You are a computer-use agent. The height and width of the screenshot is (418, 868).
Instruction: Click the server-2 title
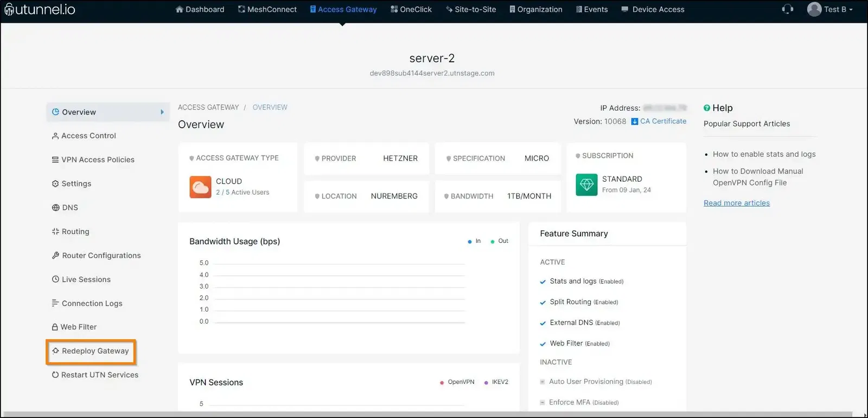click(x=432, y=58)
